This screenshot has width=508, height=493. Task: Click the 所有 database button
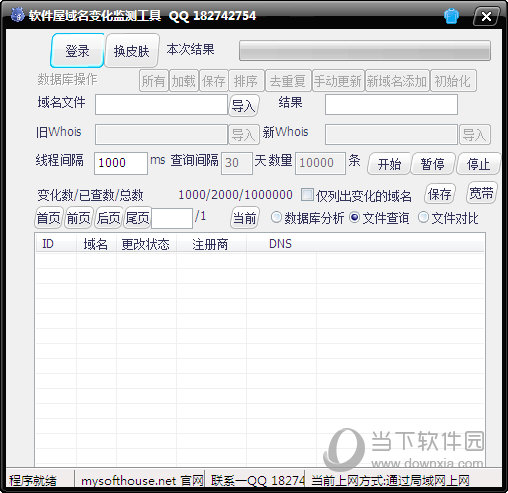(x=154, y=81)
